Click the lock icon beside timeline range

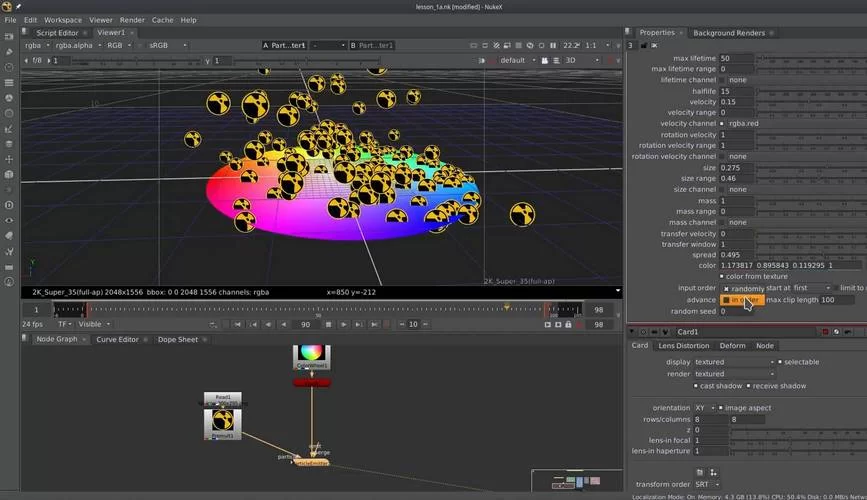(568, 325)
